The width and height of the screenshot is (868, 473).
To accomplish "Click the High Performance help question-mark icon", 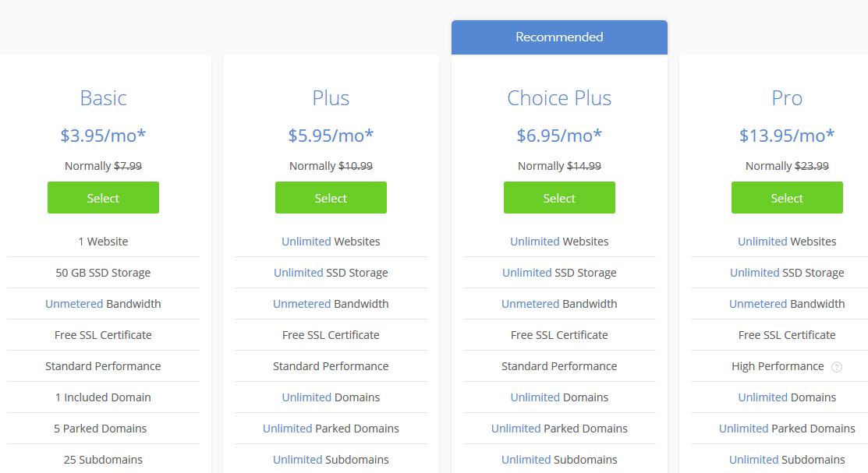I will click(837, 367).
